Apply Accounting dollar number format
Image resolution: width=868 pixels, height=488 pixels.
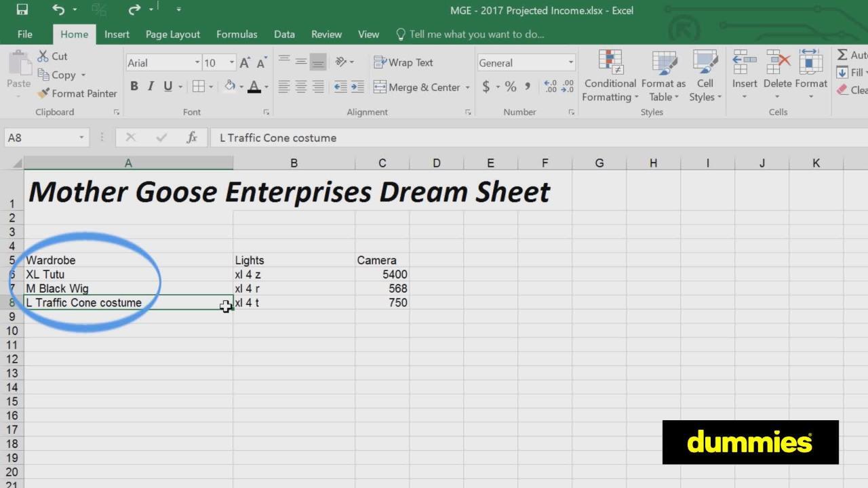486,87
